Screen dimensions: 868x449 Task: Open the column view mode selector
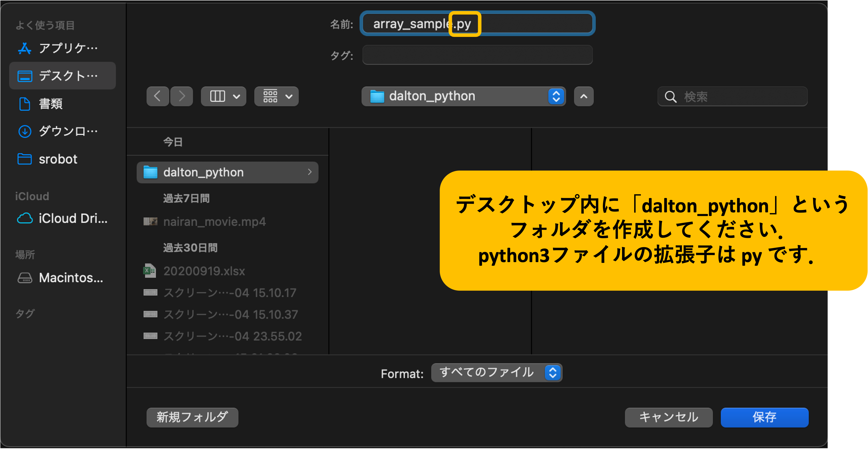[223, 96]
